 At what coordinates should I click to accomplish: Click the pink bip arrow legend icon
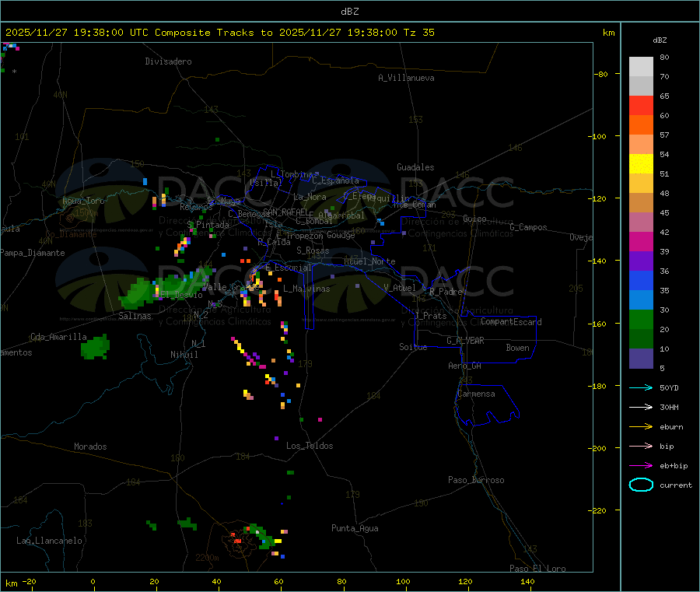(x=641, y=446)
